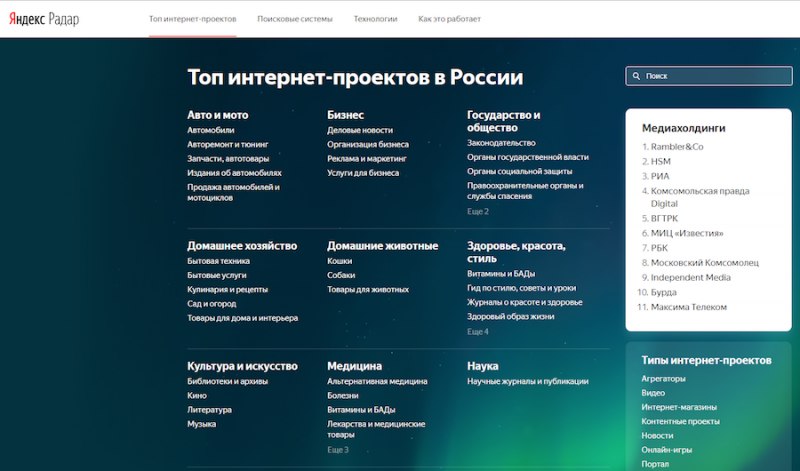Screen dimensions: 800x471
Task: Open Культура и искусство heading
Action: point(242,366)
